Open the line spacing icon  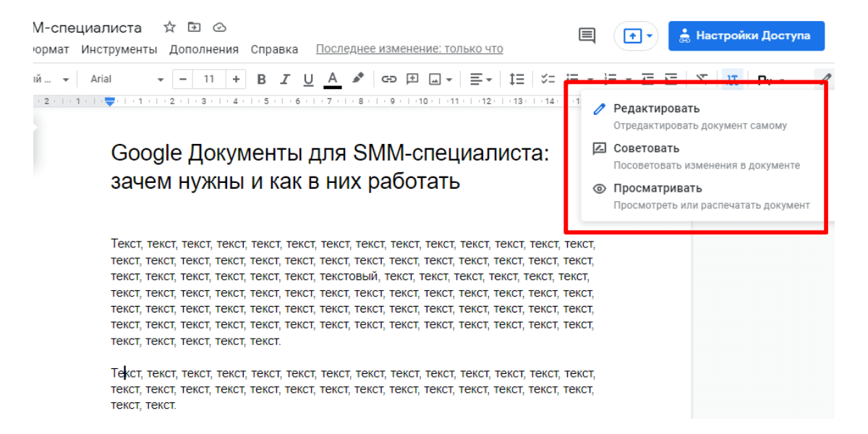pos(516,79)
